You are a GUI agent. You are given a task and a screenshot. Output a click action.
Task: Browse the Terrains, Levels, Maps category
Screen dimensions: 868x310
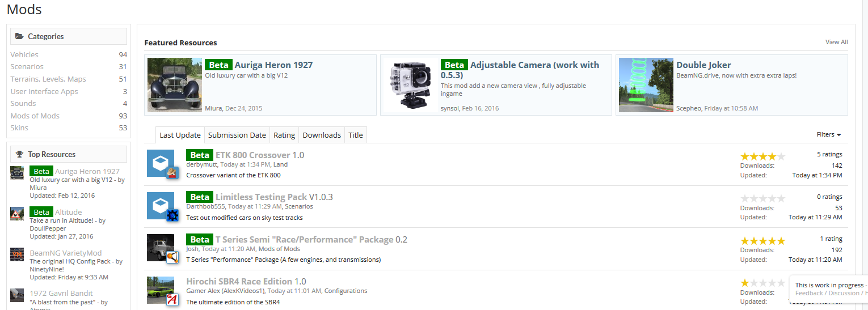click(48, 79)
